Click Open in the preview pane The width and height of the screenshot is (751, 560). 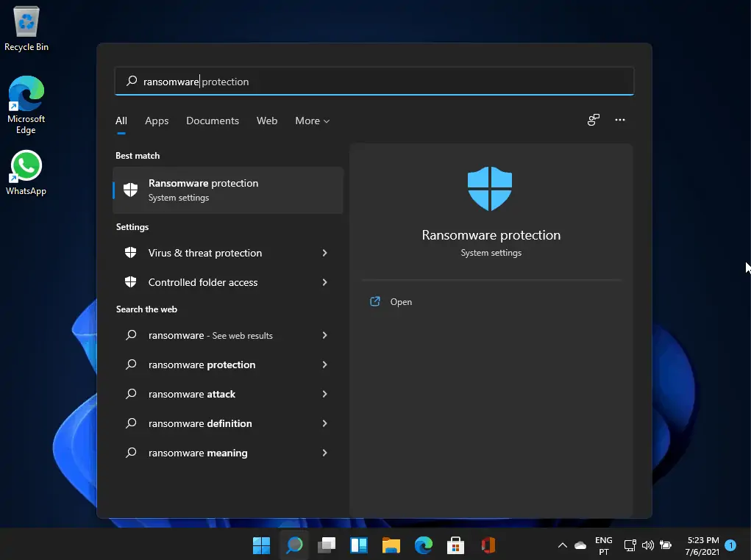(x=401, y=302)
